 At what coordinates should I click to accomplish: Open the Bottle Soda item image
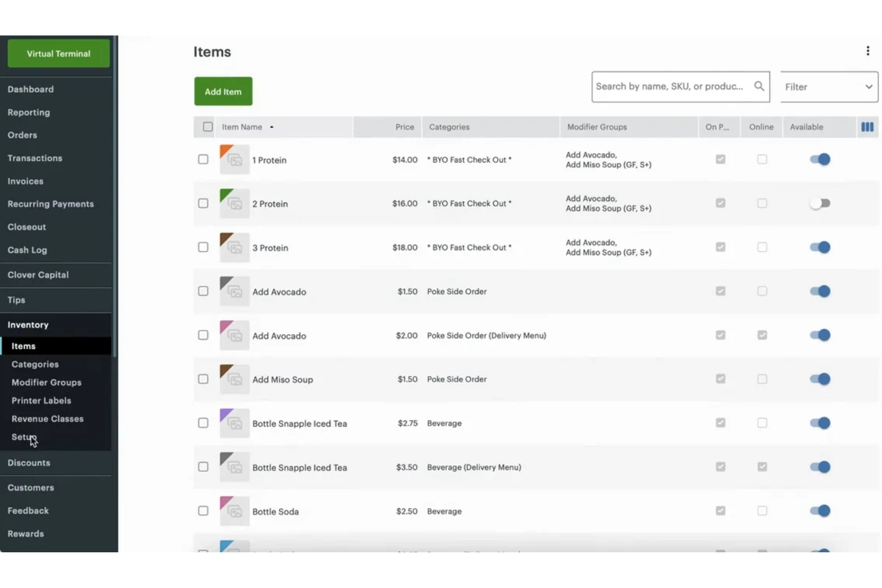[x=234, y=511]
